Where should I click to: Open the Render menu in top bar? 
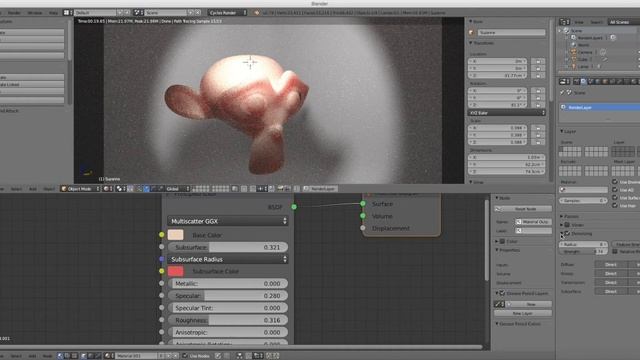click(14, 13)
